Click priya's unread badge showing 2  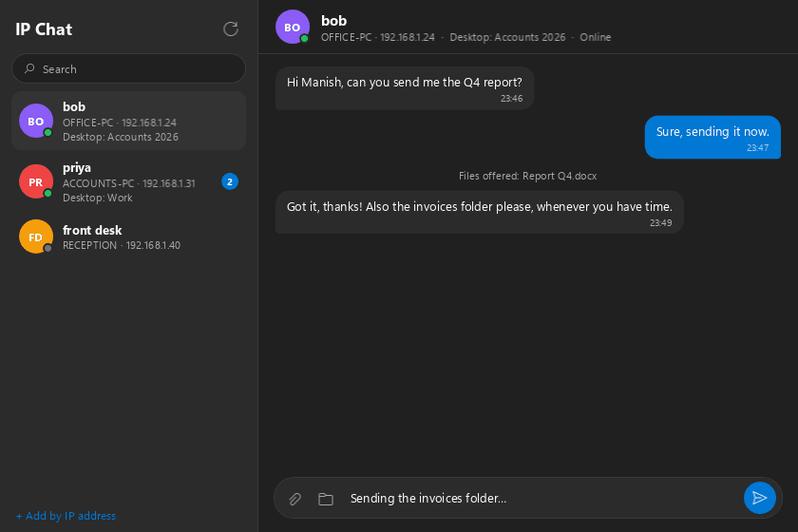tap(230, 181)
